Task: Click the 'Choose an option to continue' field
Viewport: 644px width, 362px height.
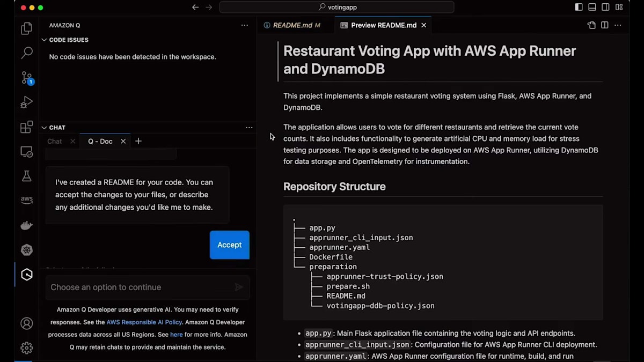Action: (148, 287)
